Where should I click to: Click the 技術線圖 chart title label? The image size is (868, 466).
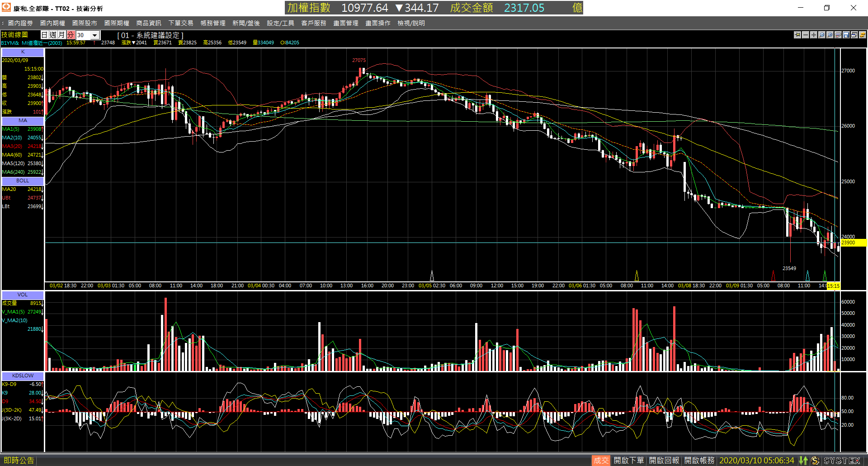[x=14, y=35]
